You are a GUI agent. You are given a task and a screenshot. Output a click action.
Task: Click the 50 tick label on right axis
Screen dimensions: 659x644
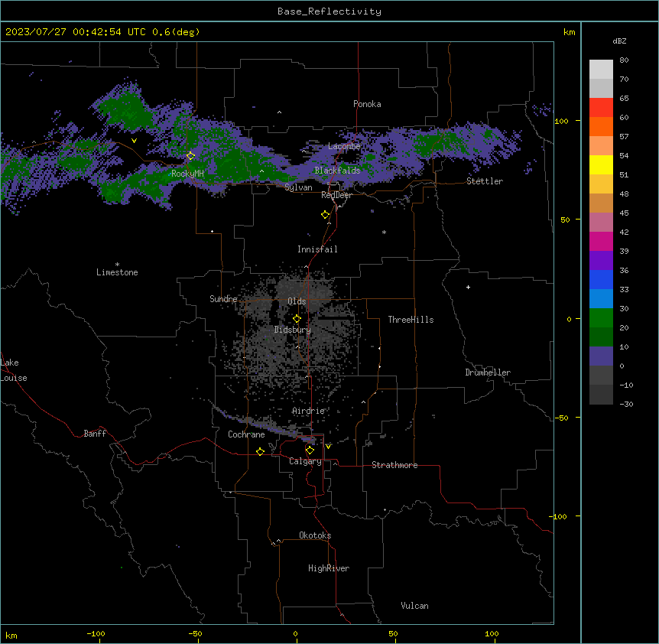[x=565, y=220]
